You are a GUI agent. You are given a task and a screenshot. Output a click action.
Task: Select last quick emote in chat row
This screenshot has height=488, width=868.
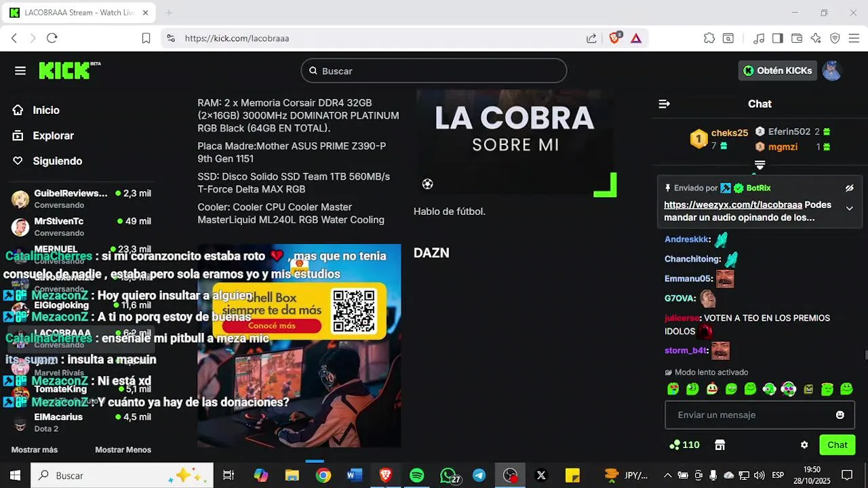(x=846, y=389)
